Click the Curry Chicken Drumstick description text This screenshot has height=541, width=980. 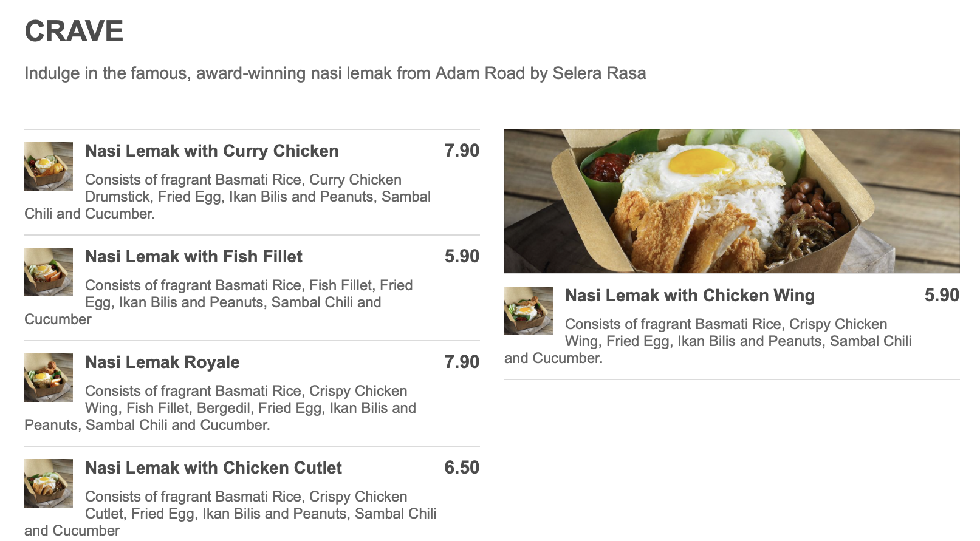tap(258, 197)
